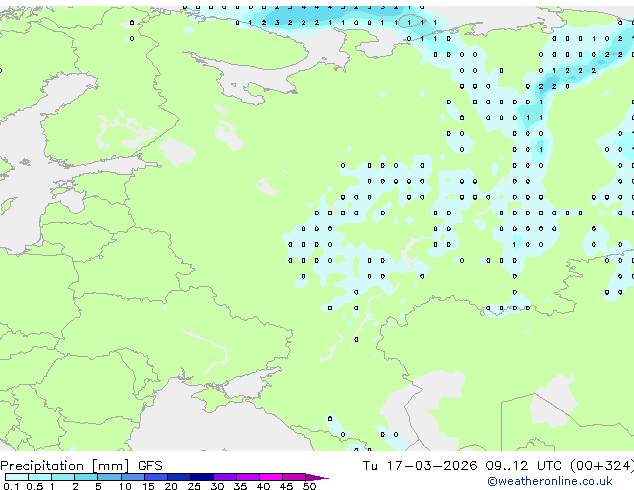Click the "Precipitation [mm] GFS" title text
The width and height of the screenshot is (634, 490).
click(81, 466)
